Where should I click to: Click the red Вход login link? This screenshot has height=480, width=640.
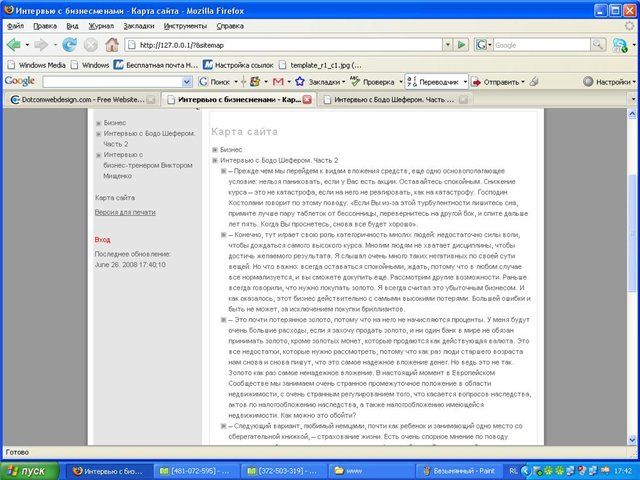click(x=102, y=240)
